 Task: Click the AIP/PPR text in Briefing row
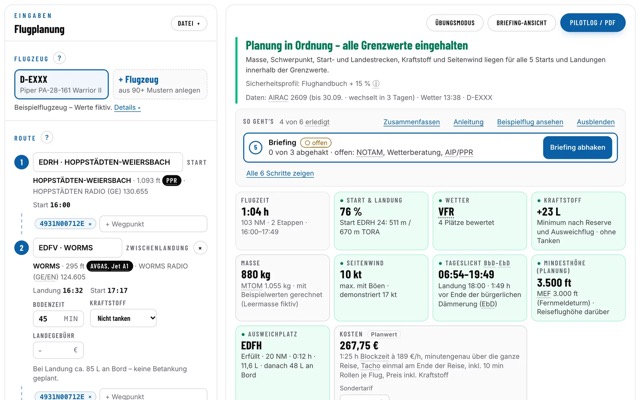point(459,153)
